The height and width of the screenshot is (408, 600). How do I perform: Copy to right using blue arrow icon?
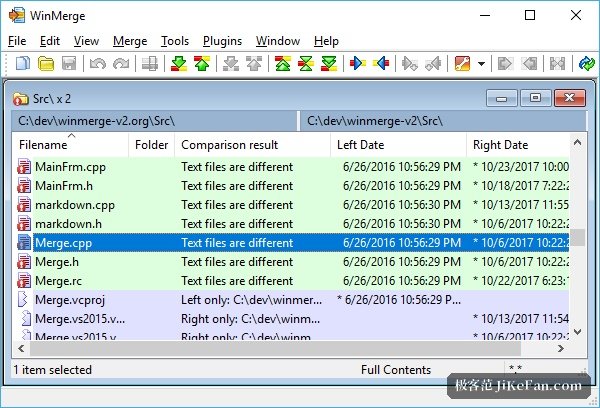358,63
